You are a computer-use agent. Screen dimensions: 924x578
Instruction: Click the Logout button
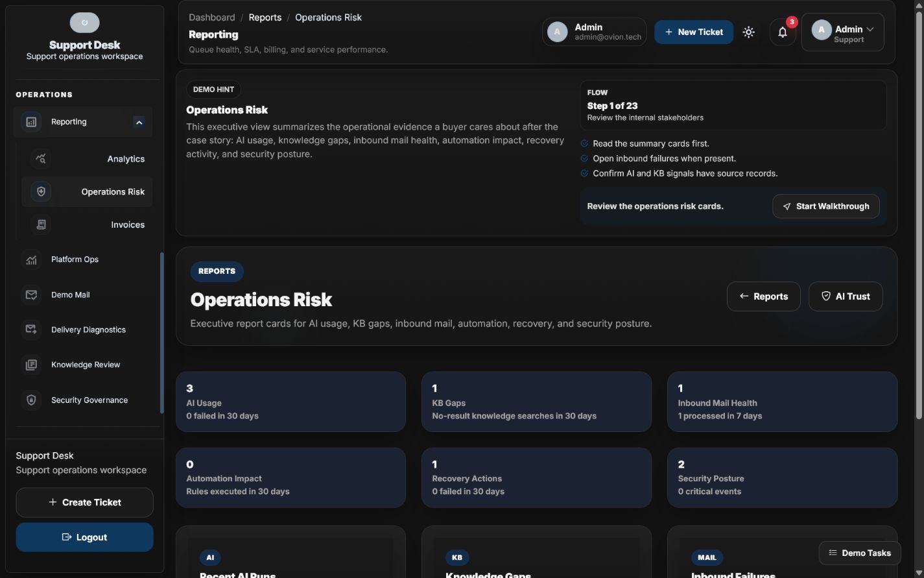coord(84,537)
